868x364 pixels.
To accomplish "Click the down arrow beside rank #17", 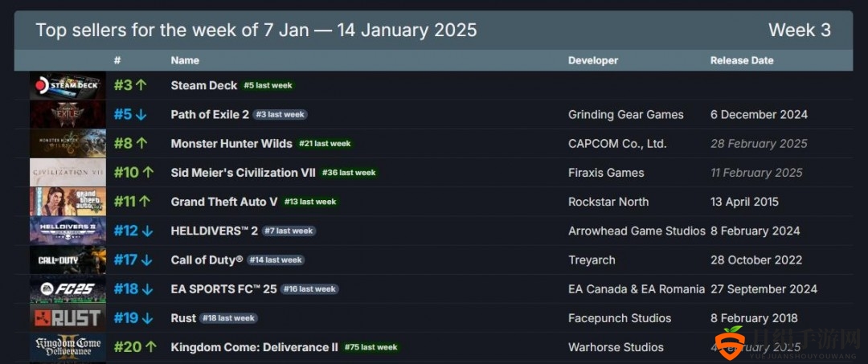I will coord(146,260).
